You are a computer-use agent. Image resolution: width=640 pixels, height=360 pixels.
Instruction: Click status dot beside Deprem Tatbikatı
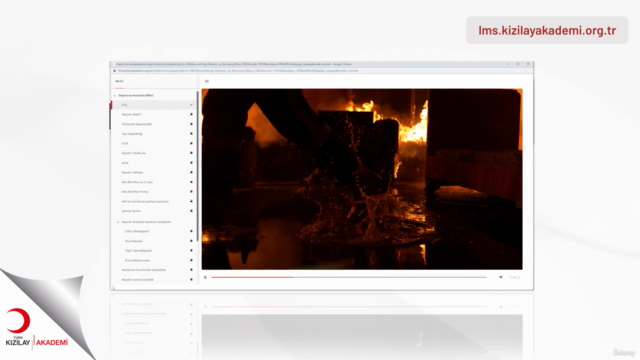(x=191, y=172)
